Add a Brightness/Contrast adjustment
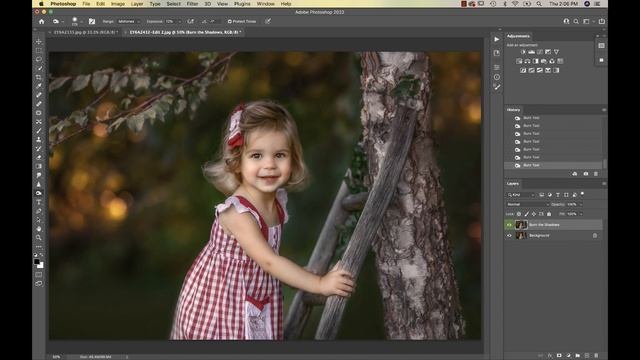 (x=523, y=52)
